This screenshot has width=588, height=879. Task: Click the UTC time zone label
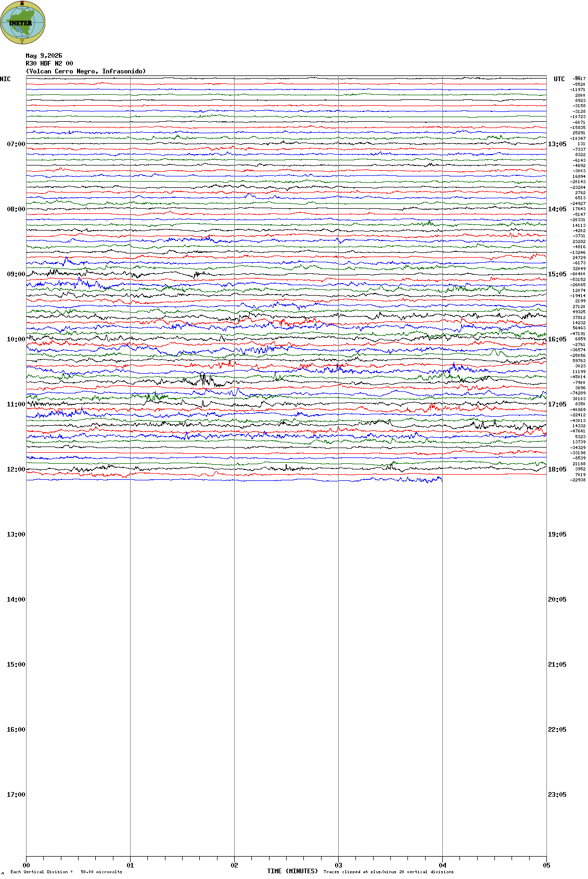point(559,79)
